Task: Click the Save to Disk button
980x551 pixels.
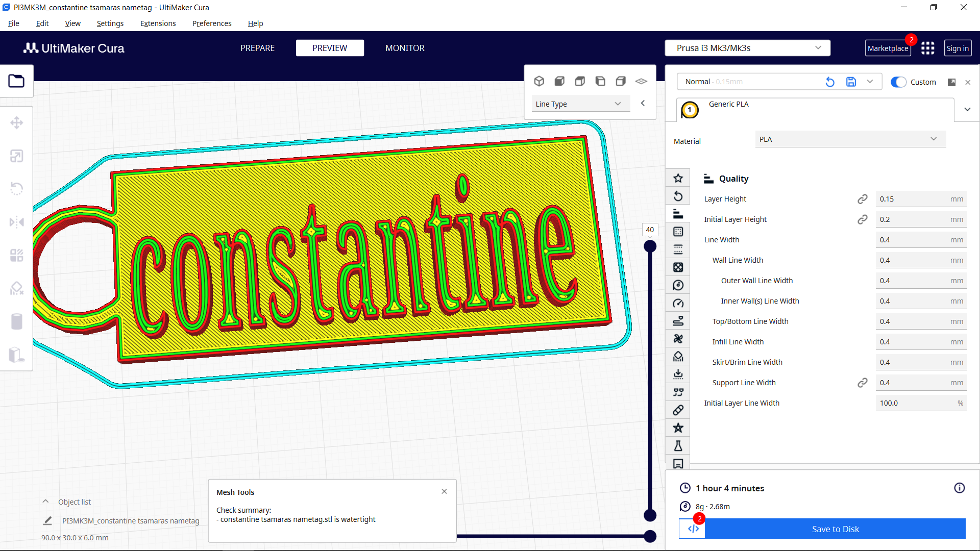Action: point(835,529)
